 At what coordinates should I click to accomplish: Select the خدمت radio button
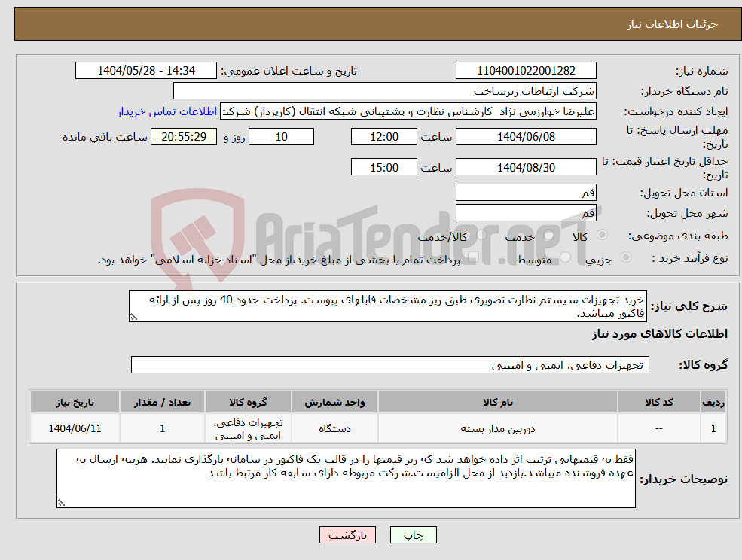[x=548, y=235]
